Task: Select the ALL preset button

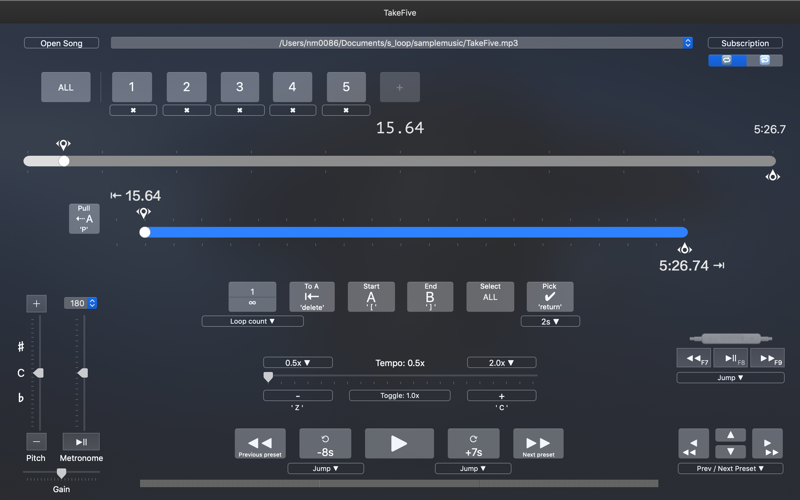Action: point(66,87)
